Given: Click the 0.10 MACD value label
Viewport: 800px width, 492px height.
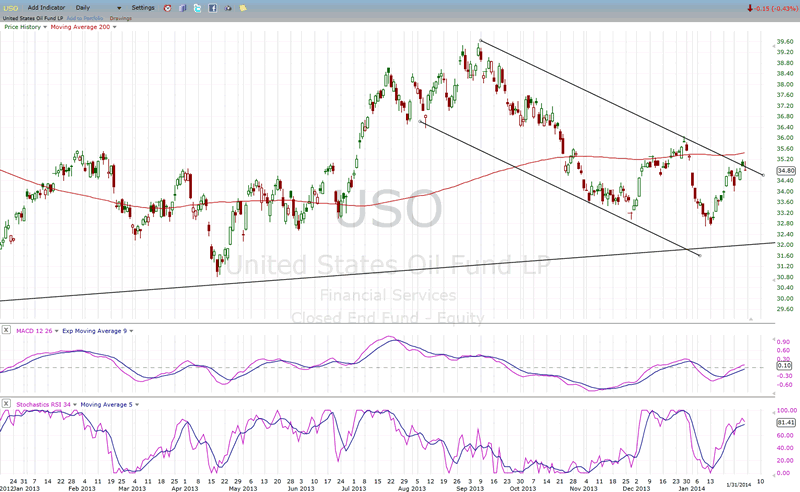Looking at the screenshot, I should [x=784, y=365].
